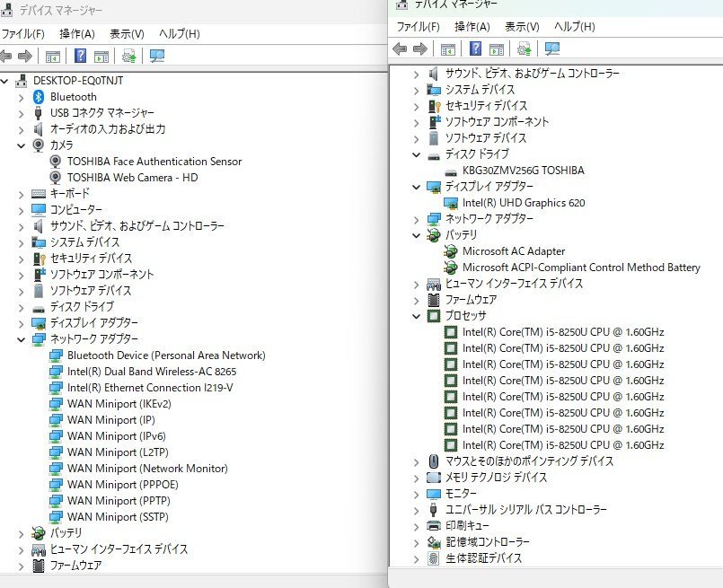Viewport: 723px width, 588px height.
Task: Click Scan for hardware changes icon, right window
Action: coord(552,48)
